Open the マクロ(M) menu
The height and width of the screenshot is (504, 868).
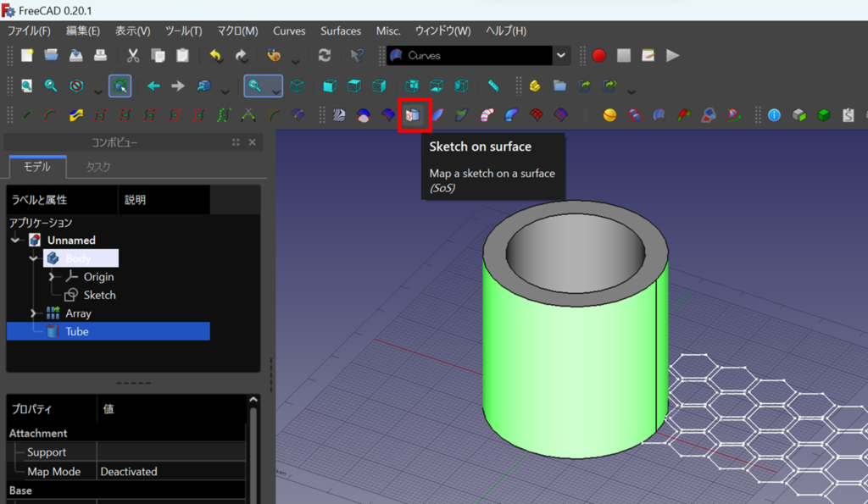point(237,31)
